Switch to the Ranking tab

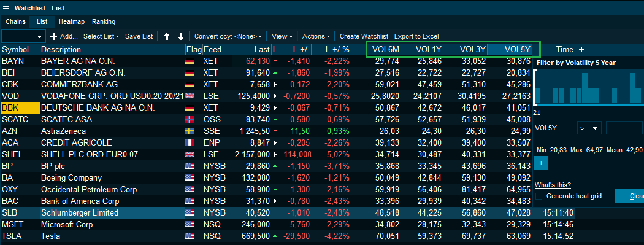(104, 21)
